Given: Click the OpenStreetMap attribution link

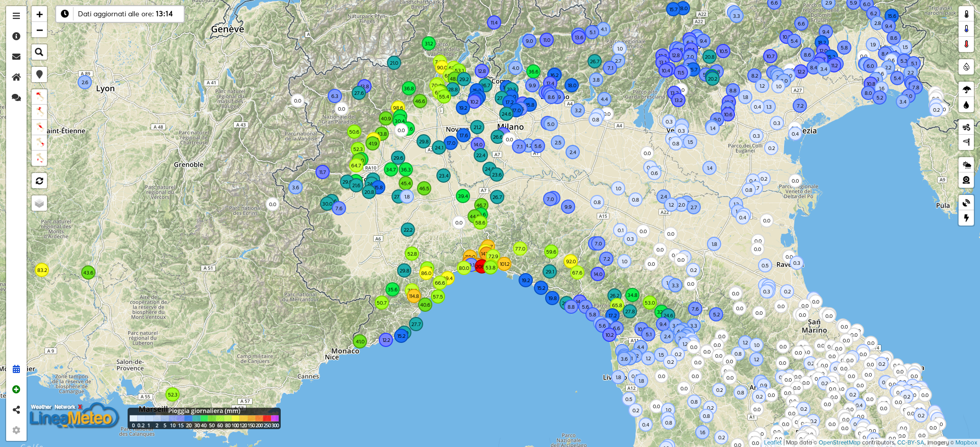Looking at the screenshot, I should pyautogui.click(x=840, y=443).
